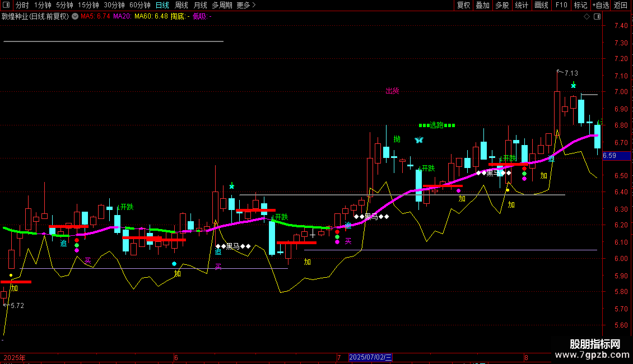Click the 2025年 time axis label
Viewport: 633px width, 364px height.
(x=15, y=357)
